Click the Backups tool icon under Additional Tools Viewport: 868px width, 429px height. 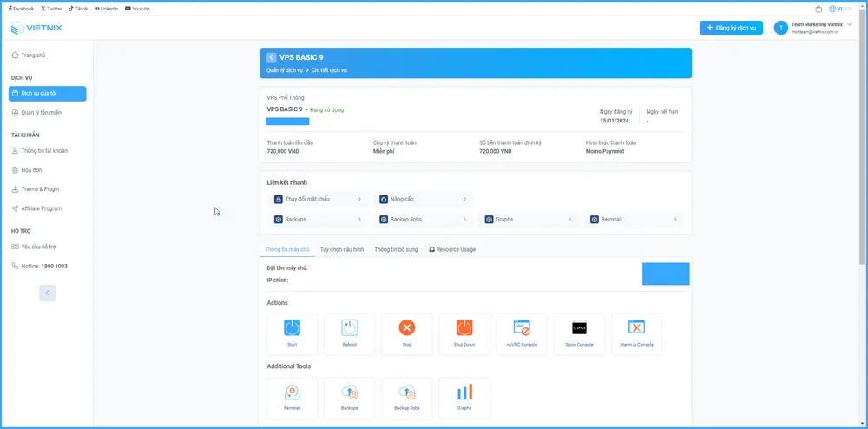click(x=349, y=393)
